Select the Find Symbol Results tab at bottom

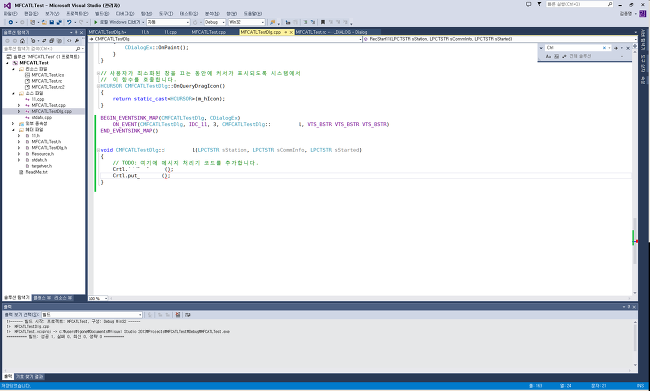[x=29, y=376]
